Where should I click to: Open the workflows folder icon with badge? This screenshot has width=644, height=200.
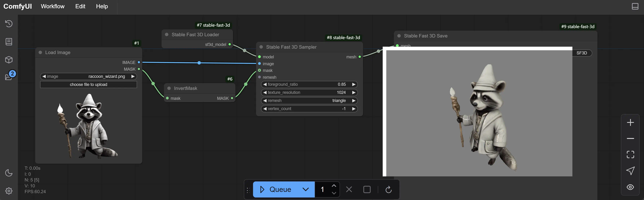(9, 77)
